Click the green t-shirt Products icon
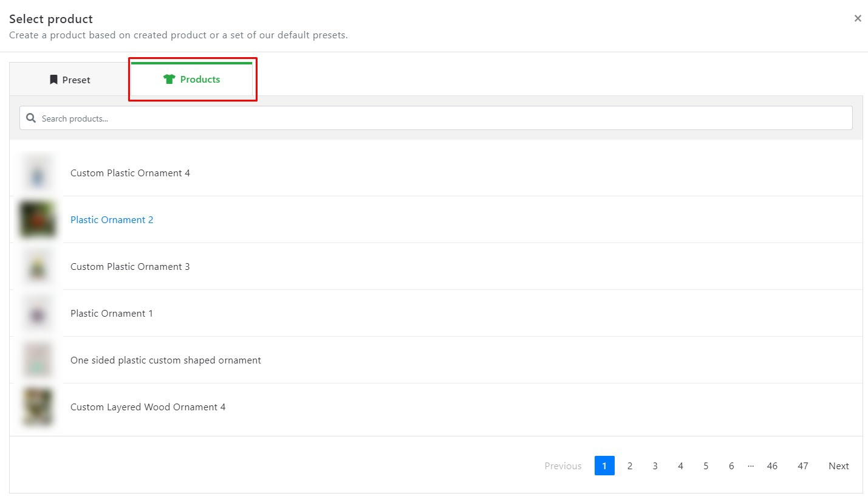868x499 pixels. click(169, 79)
